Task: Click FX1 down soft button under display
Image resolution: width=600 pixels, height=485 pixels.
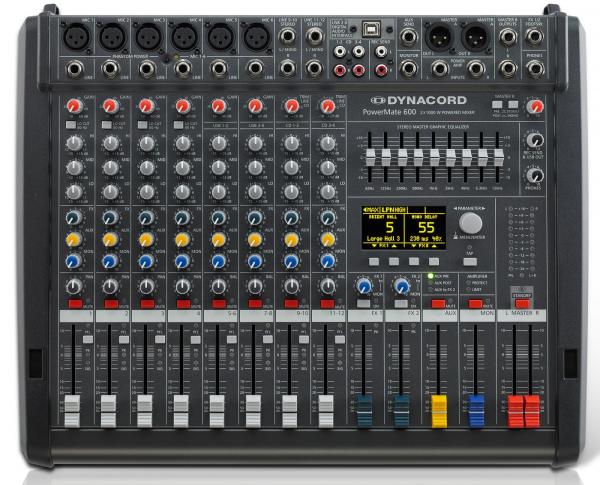Action: click(x=374, y=261)
